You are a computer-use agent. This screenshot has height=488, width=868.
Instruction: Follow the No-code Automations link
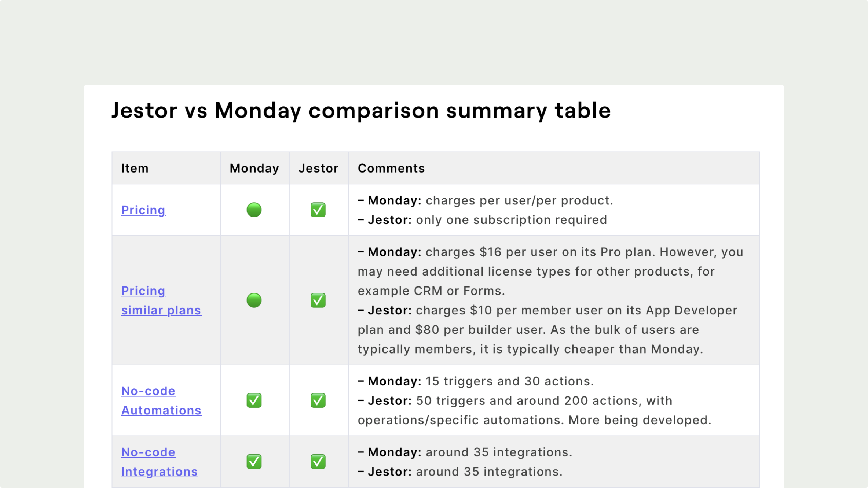(x=161, y=400)
